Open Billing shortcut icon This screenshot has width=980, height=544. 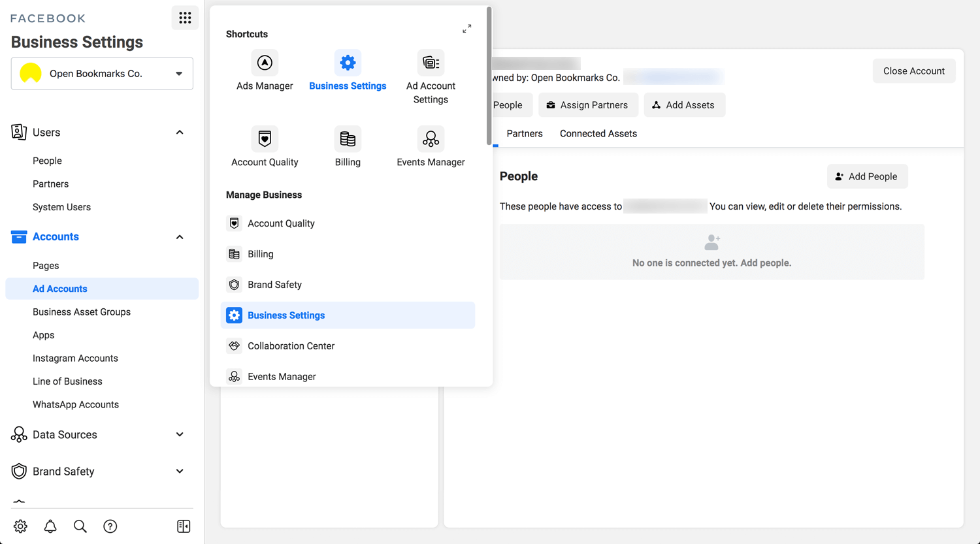(348, 139)
